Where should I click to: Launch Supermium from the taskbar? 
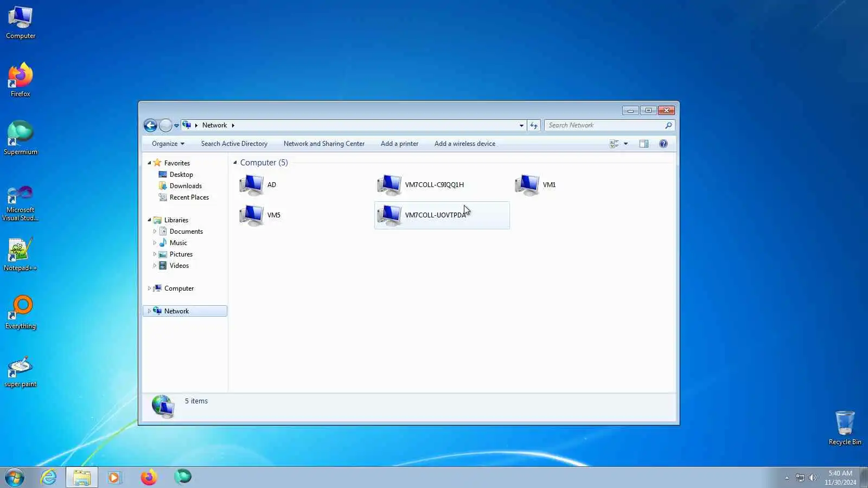[x=182, y=477]
